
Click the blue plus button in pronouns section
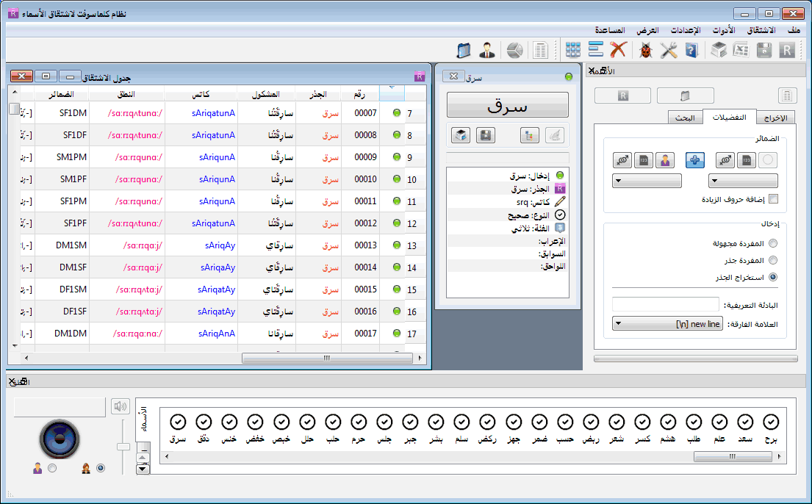click(695, 160)
